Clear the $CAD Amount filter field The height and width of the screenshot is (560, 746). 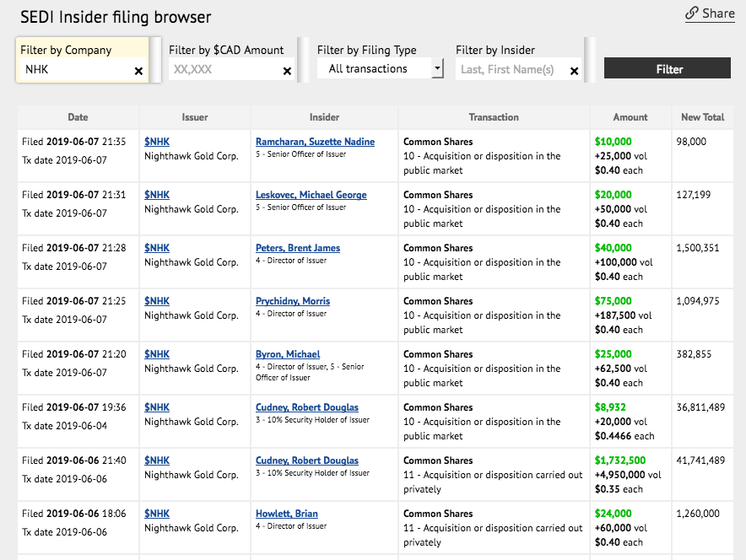[287, 72]
